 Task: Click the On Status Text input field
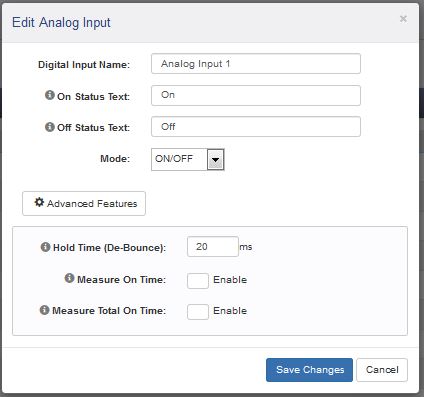[x=256, y=95]
